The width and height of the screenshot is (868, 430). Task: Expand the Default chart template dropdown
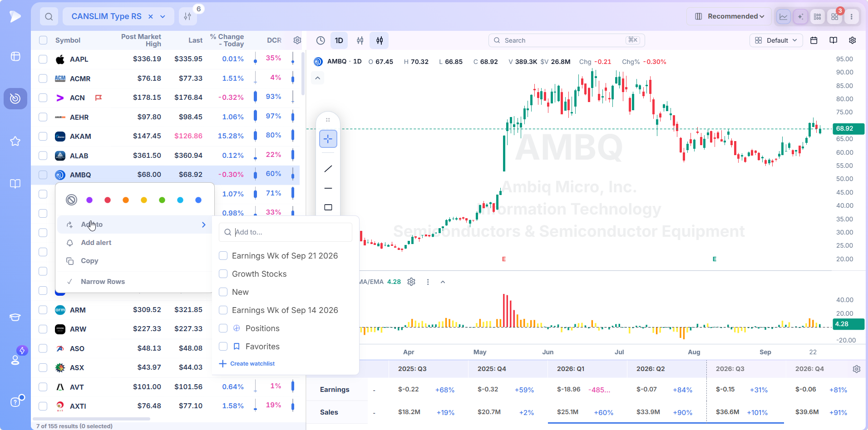coord(776,40)
